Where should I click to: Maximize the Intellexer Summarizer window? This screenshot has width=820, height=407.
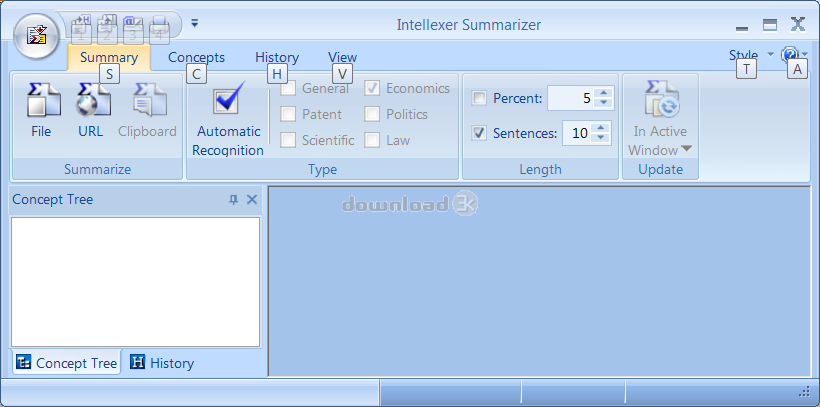[x=769, y=25]
